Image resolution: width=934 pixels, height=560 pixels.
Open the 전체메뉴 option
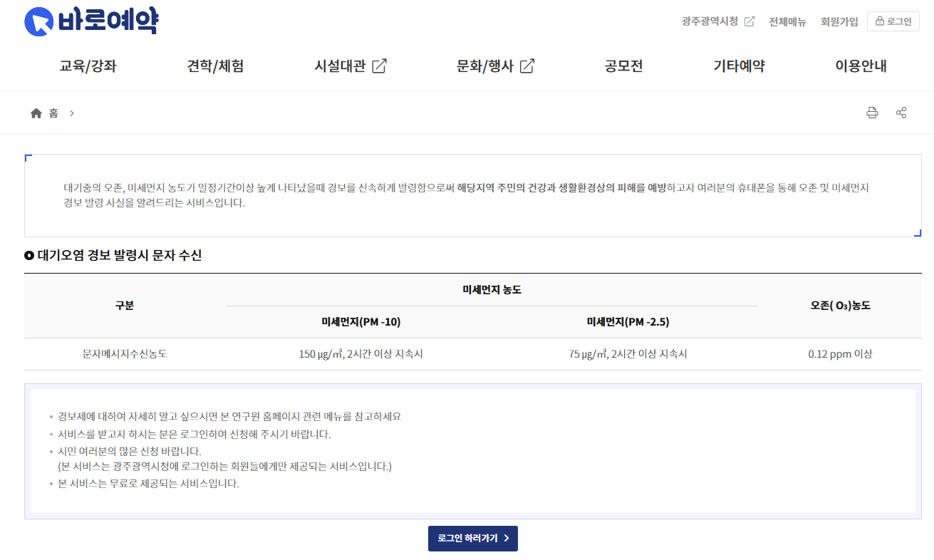point(787,21)
